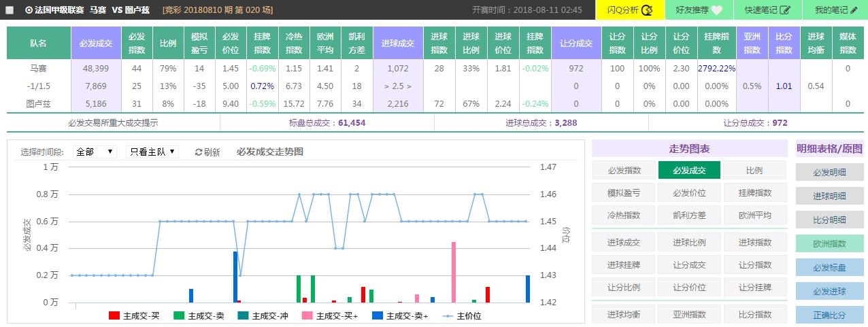Select the 挂牌指数 chart button
The width and height of the screenshot is (868, 327).
point(754,193)
